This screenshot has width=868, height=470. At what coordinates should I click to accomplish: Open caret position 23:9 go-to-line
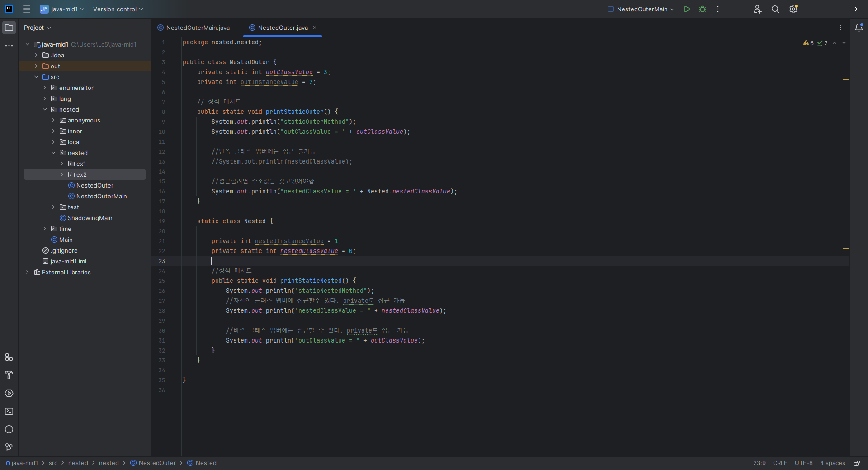[x=759, y=463]
